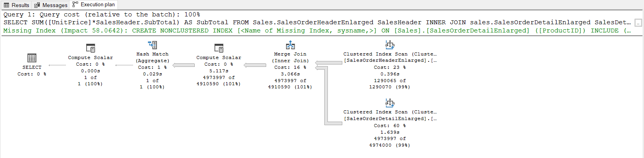Image resolution: width=644 pixels, height=158 pixels.
Task: Click the thin arrow pointing into SELECT
Action: coord(57,65)
